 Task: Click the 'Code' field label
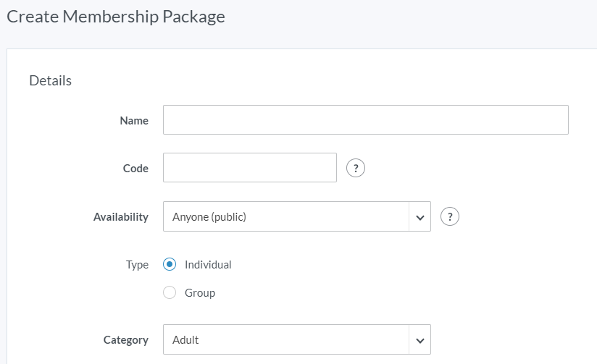[135, 169]
